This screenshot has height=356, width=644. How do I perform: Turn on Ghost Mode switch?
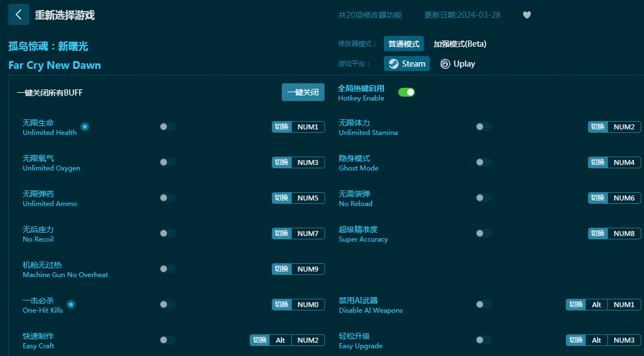(483, 162)
